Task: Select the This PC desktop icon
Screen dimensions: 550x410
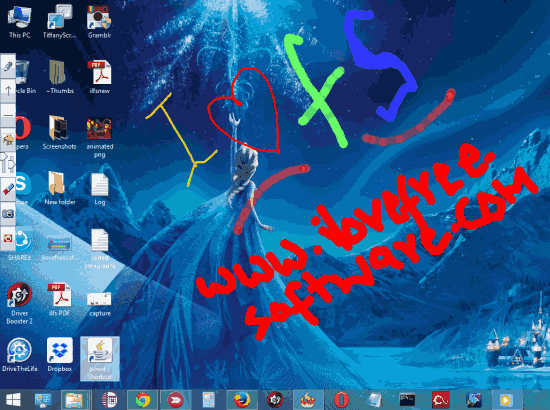Action: click(x=20, y=22)
